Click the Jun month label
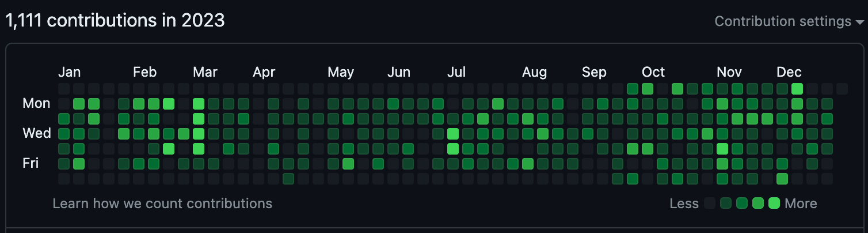 click(x=399, y=72)
